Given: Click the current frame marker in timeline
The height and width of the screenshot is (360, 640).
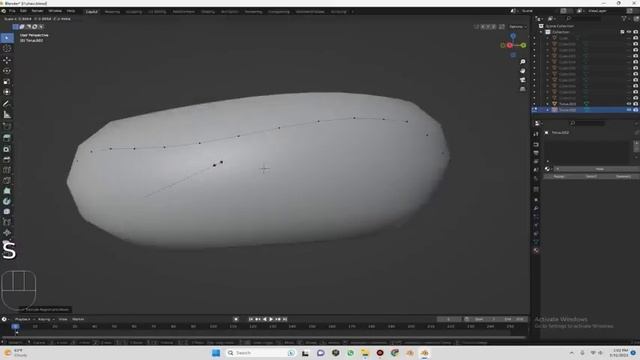Looking at the screenshot, I should coord(16,327).
